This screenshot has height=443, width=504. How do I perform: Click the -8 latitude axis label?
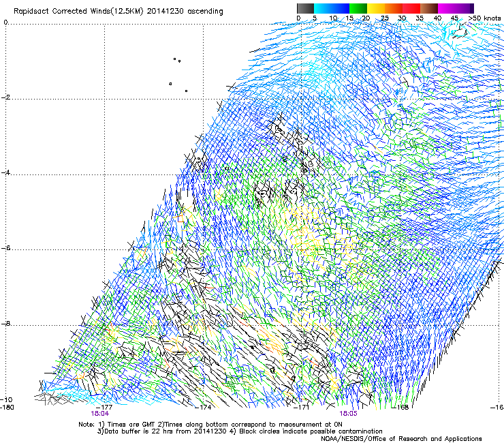click(x=5, y=324)
